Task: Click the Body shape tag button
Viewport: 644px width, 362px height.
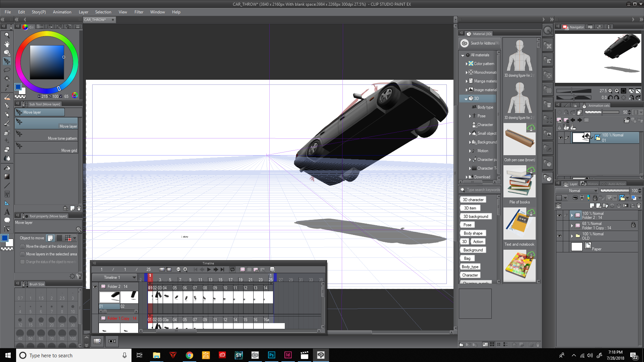Action: 473,233
